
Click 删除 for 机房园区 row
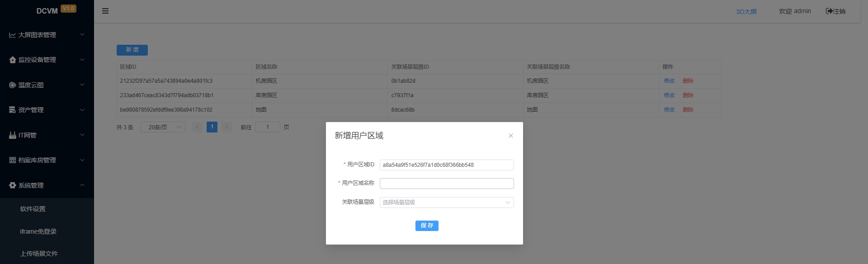point(688,81)
